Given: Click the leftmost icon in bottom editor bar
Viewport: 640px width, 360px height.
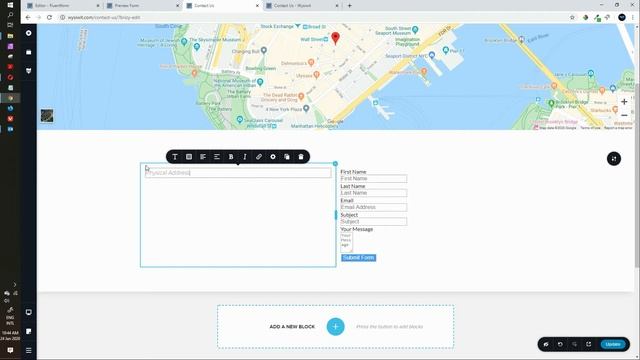Looking at the screenshot, I should (x=546, y=344).
